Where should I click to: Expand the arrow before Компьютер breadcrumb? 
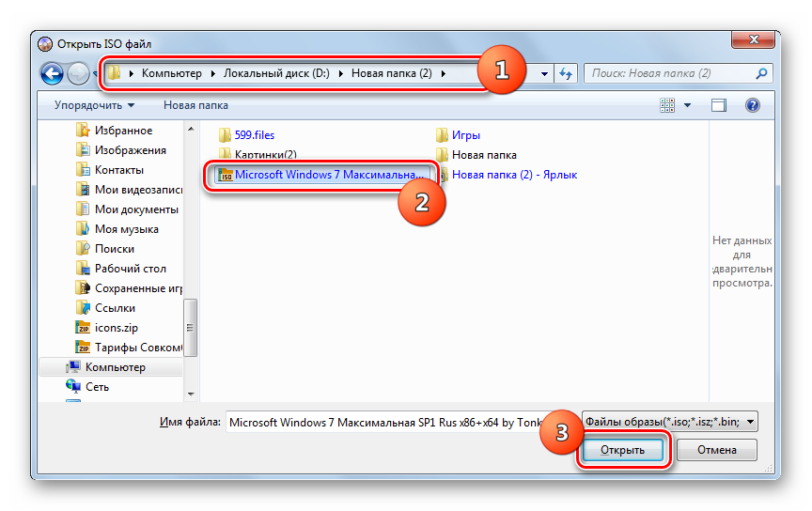click(x=131, y=73)
